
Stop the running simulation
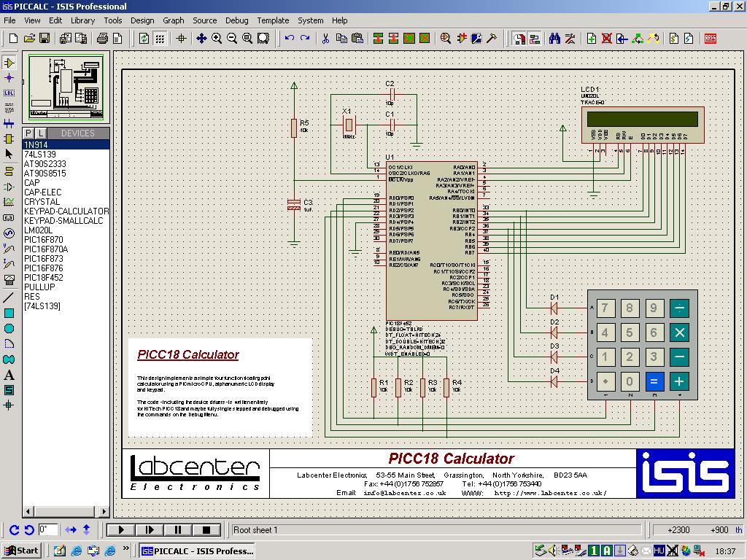(206, 530)
